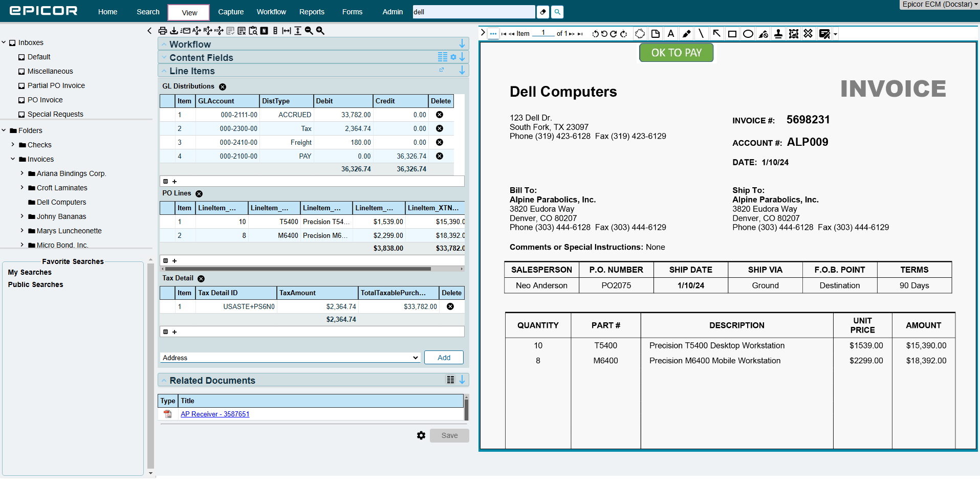The width and height of the screenshot is (980, 485).
Task: Open the annotation tools dropdown arrow
Action: click(836, 34)
